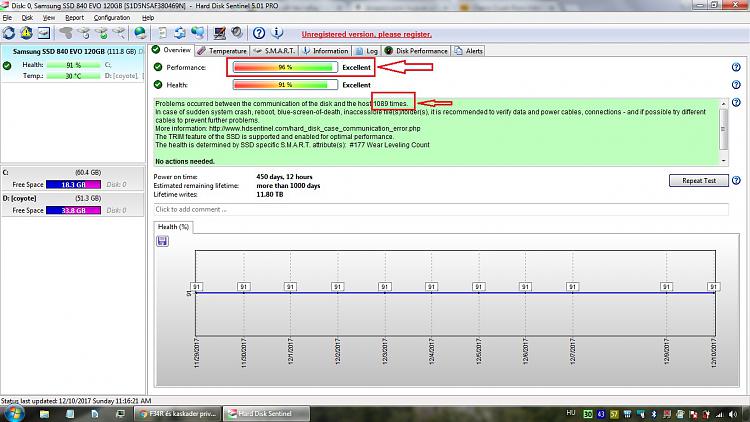Screen dimensions: 750x422
Task: Click the report document toolbar icon
Action: click(x=163, y=33)
